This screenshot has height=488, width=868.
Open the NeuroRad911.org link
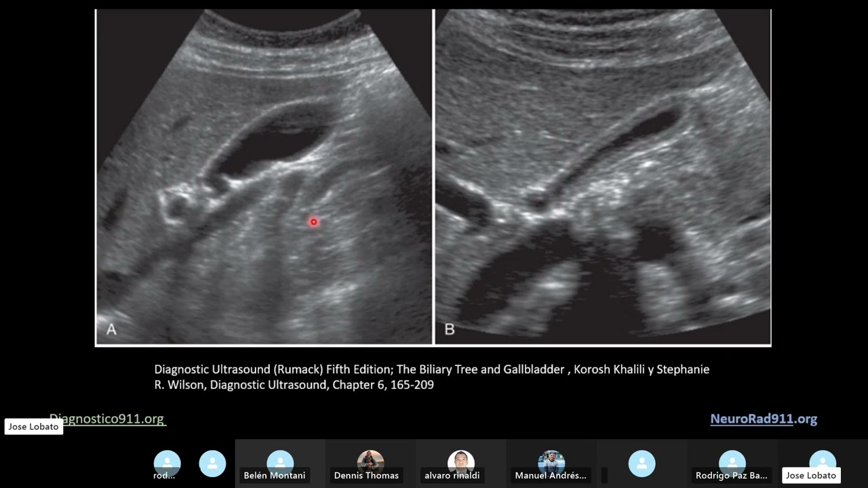[x=764, y=419]
